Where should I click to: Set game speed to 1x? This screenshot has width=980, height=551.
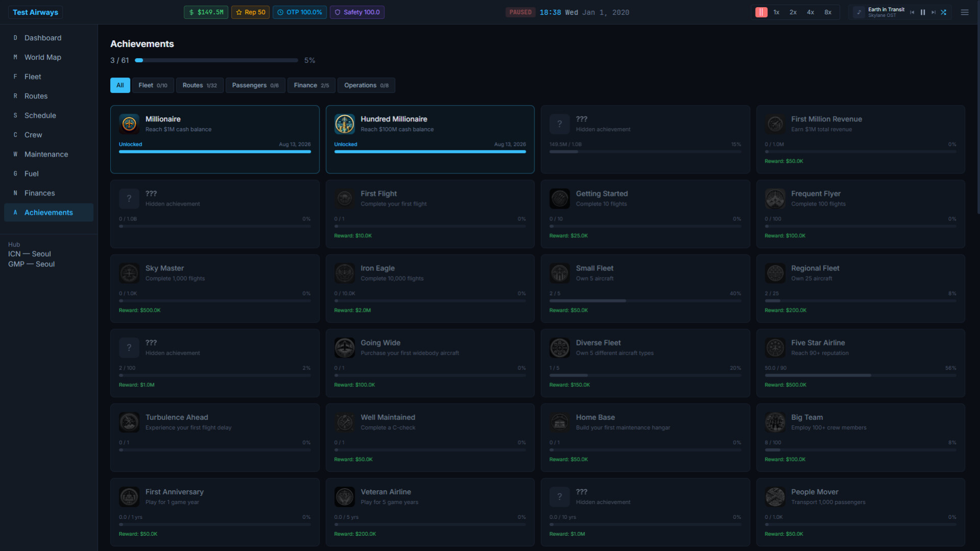pos(776,12)
